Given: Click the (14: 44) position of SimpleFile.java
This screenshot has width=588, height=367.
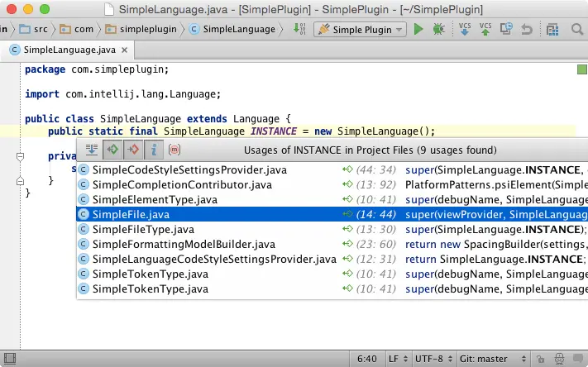Looking at the screenshot, I should (375, 214).
